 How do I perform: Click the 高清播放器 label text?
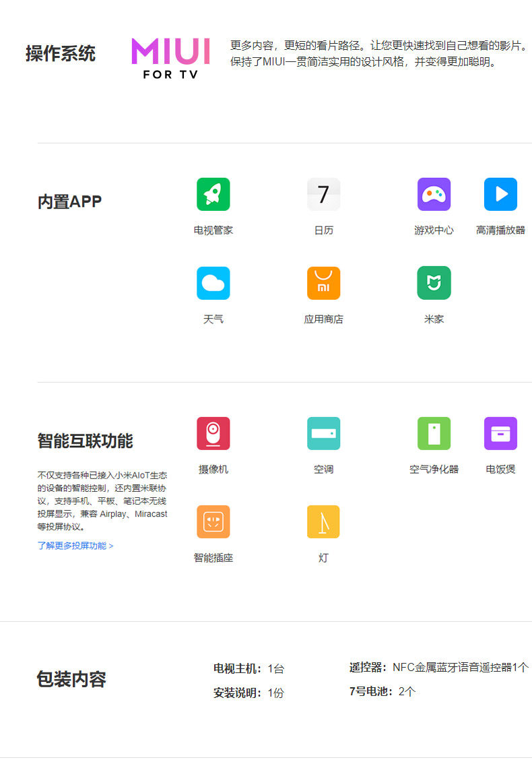pyautogui.click(x=500, y=230)
